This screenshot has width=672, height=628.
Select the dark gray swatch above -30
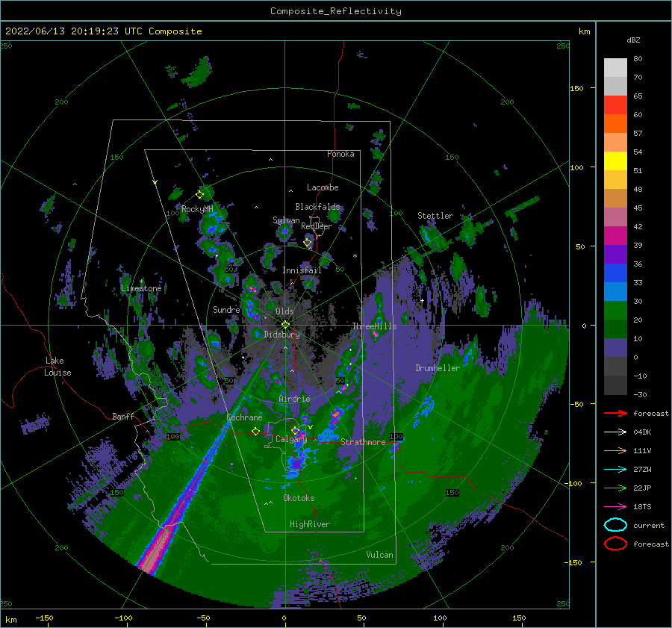coord(615,385)
